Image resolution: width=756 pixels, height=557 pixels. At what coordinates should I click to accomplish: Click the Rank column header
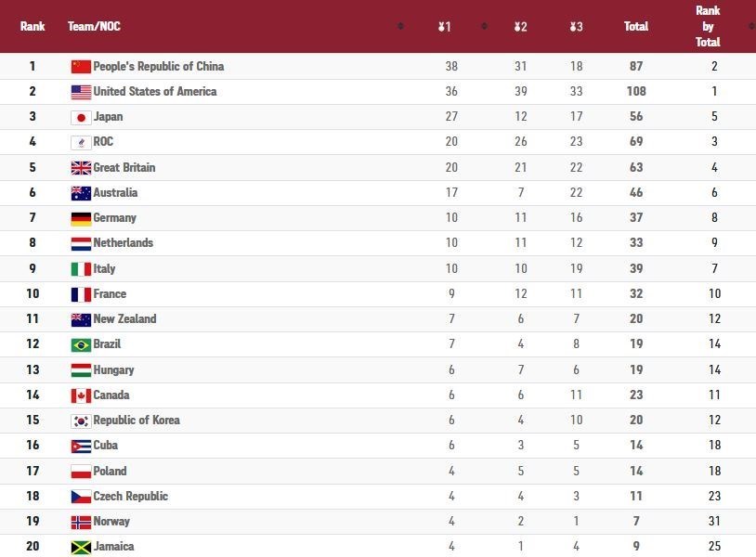33,26
